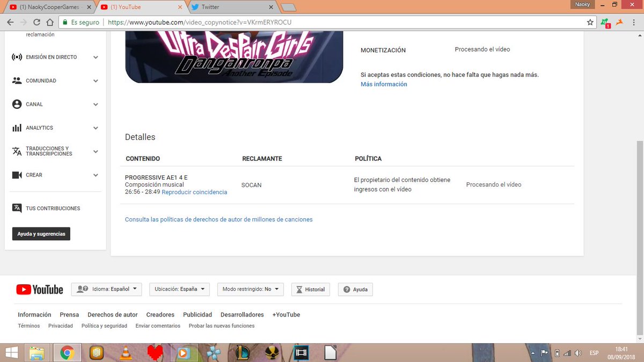This screenshot has height=362, width=644.
Task: Close the Twitter tab
Action: click(x=271, y=7)
